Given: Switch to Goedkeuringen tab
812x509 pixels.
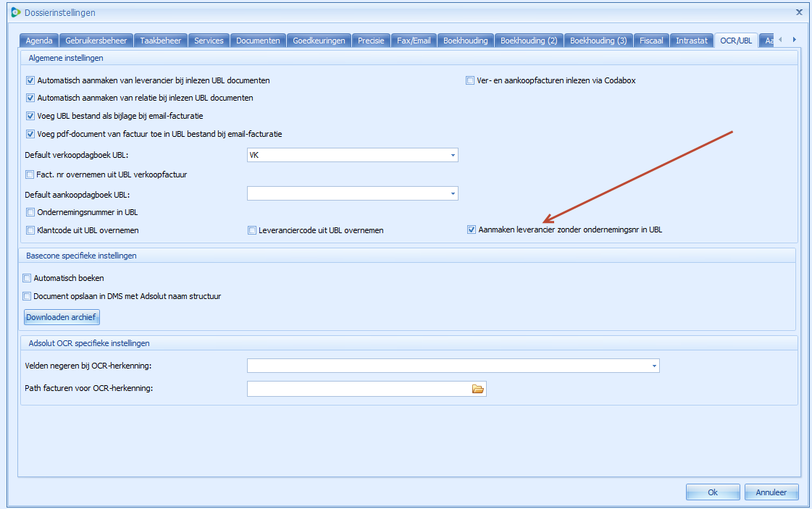Looking at the screenshot, I should coord(319,41).
